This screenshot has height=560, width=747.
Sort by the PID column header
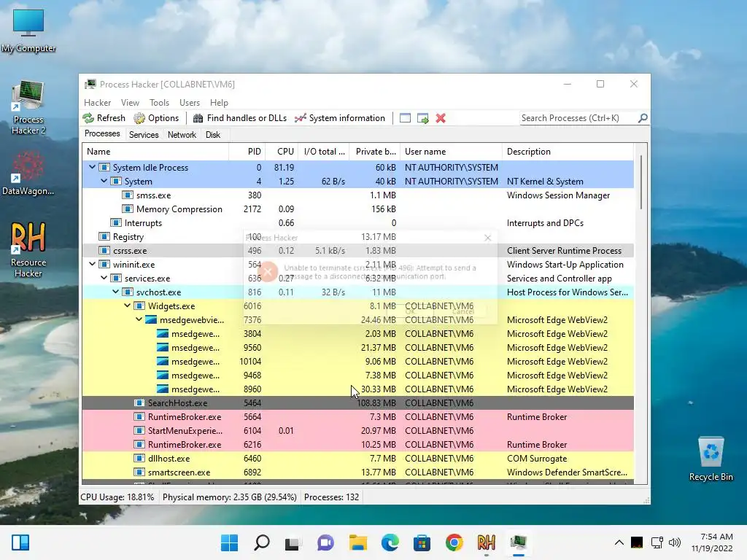coord(247,152)
